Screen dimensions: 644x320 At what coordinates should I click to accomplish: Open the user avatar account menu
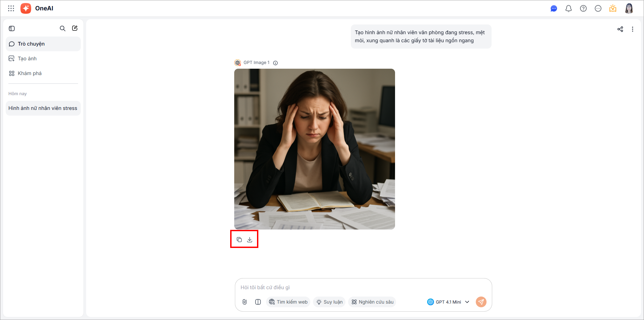click(629, 8)
